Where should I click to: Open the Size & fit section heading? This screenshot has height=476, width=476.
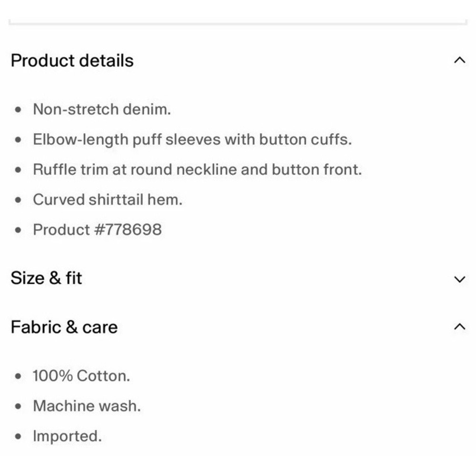46,278
